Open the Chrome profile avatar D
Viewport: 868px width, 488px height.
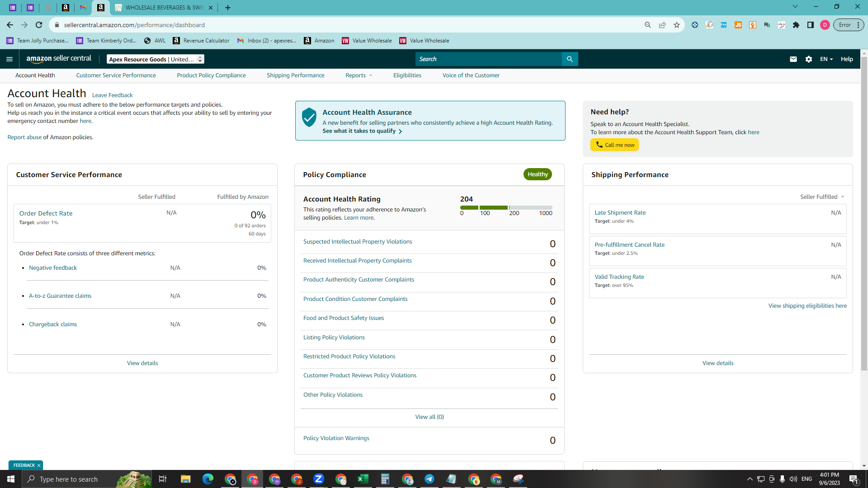pos(825,25)
